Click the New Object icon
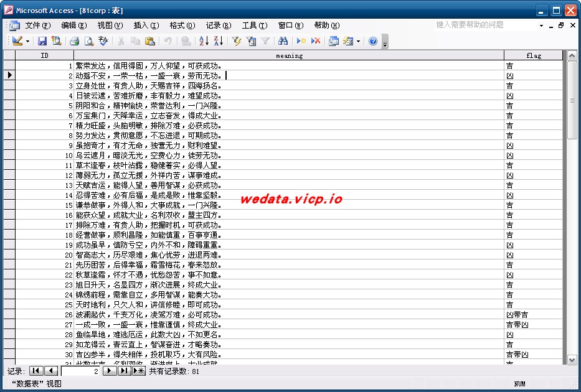Viewport: 581px width, 392px height. 348,41
